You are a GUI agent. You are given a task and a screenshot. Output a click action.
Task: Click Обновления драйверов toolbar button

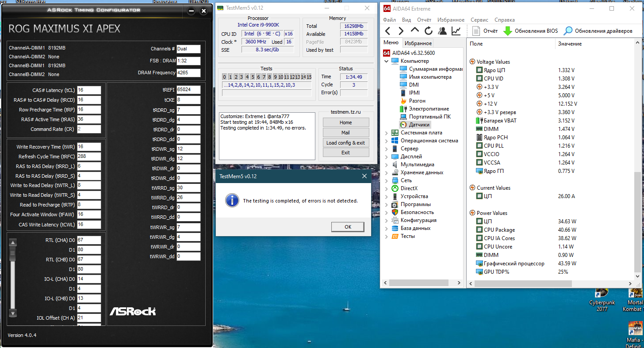click(598, 31)
